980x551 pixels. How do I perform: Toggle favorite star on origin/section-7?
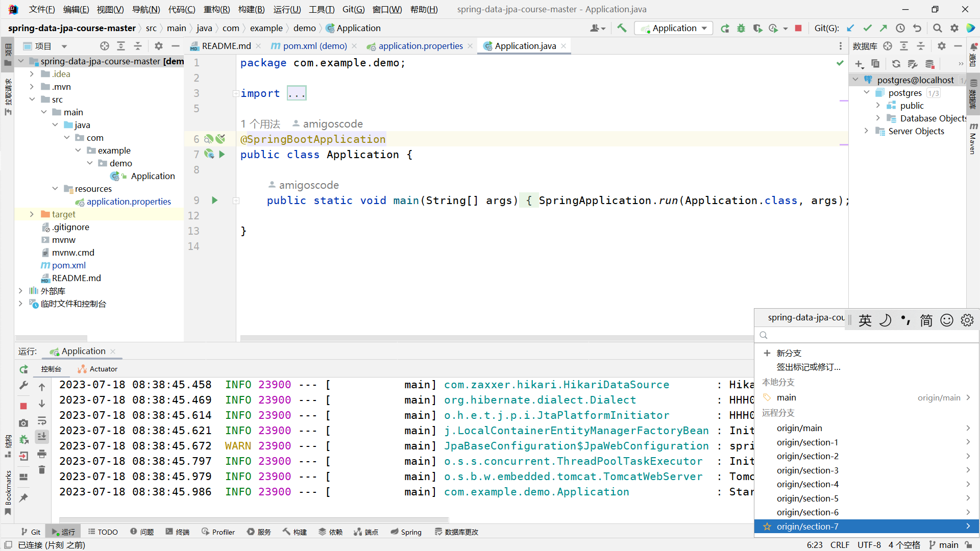point(767,527)
